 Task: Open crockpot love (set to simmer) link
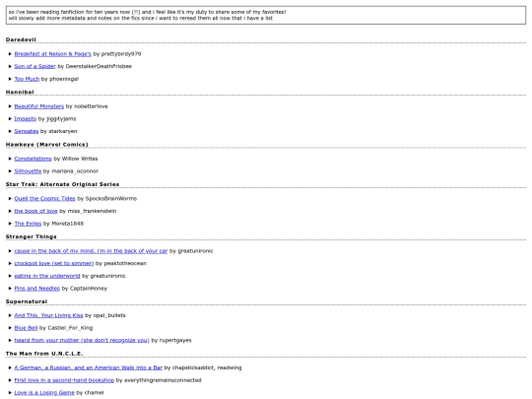coord(54,263)
